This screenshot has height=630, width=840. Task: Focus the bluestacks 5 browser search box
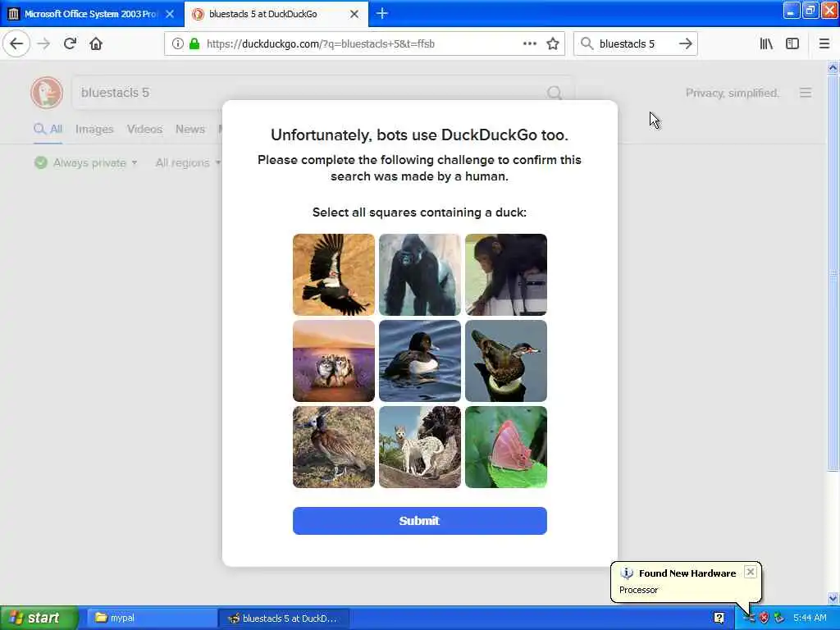[635, 43]
